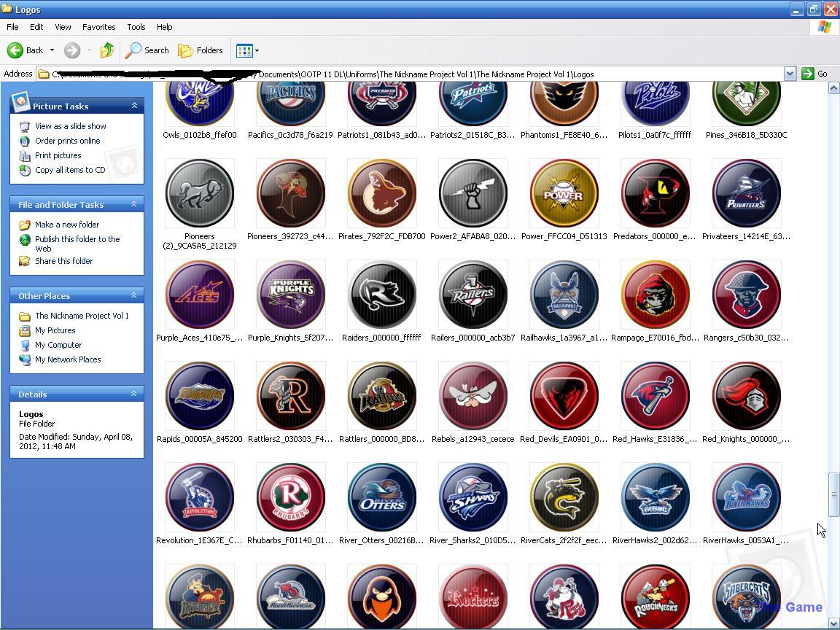
Task: Select the Rhubarbs logo image
Action: 290,497
